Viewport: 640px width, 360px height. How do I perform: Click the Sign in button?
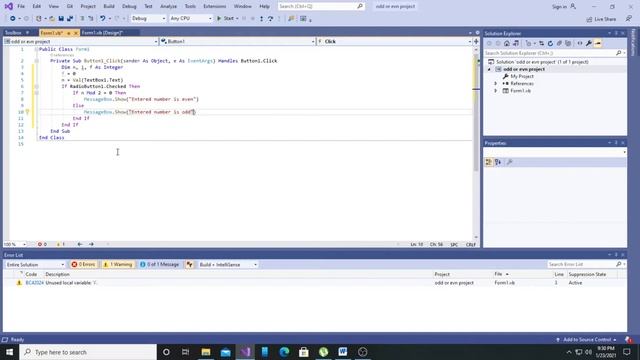564,7
